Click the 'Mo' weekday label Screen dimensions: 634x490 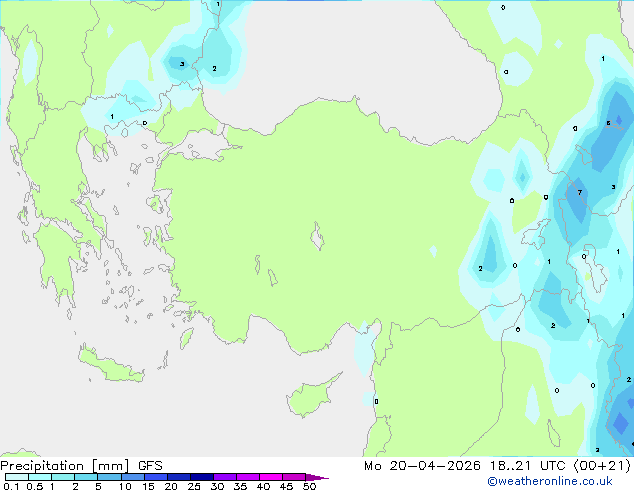pyautogui.click(x=372, y=466)
